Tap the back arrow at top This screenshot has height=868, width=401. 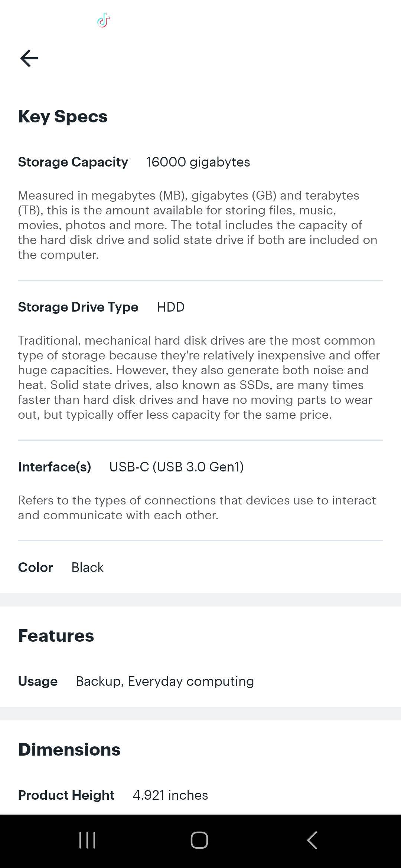(x=29, y=59)
